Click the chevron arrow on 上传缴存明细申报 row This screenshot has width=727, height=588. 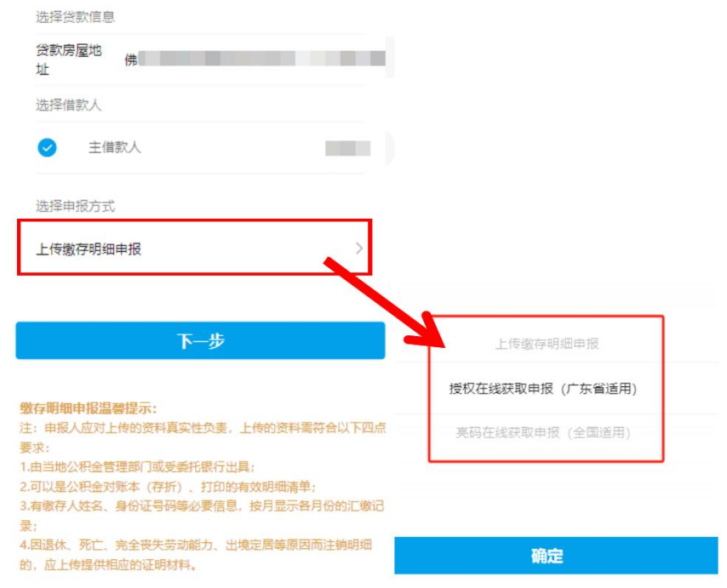[359, 248]
